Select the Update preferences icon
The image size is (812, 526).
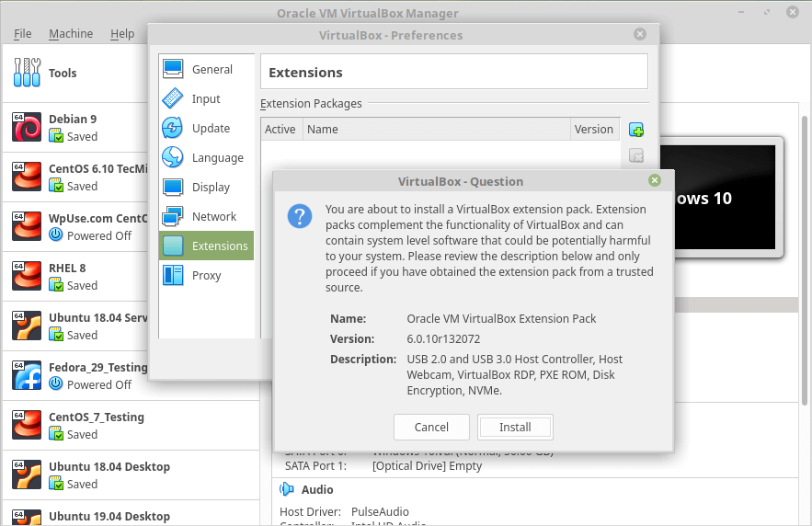click(x=173, y=128)
